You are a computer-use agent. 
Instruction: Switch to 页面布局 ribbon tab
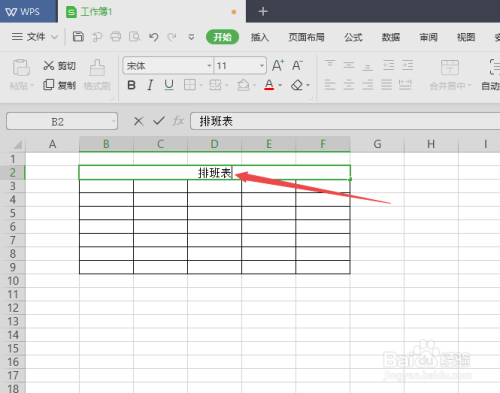click(306, 37)
